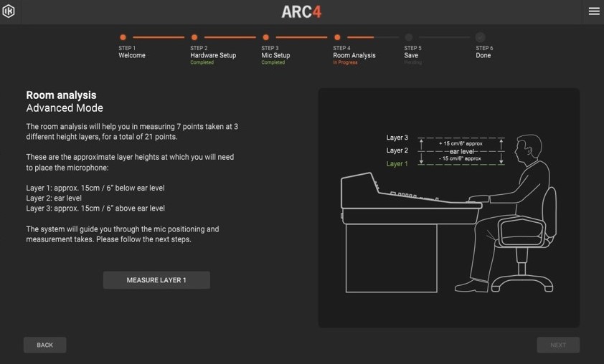
Task: Select the Room Analysis step label
Action: pyautogui.click(x=354, y=55)
